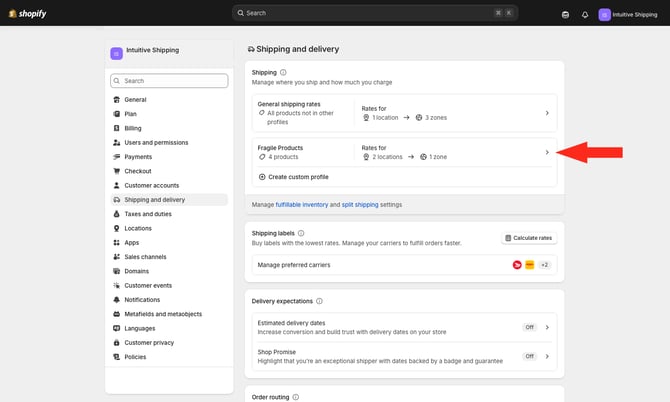Click the Checkout cart icon

[116, 171]
